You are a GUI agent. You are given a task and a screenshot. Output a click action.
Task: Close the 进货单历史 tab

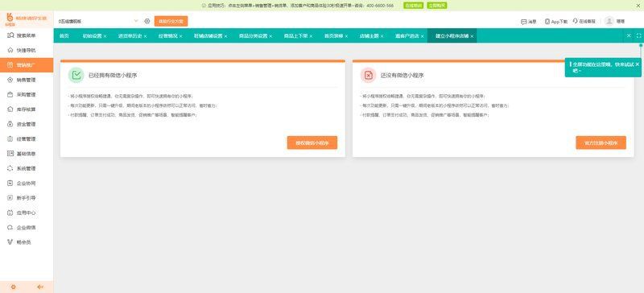tap(145, 36)
